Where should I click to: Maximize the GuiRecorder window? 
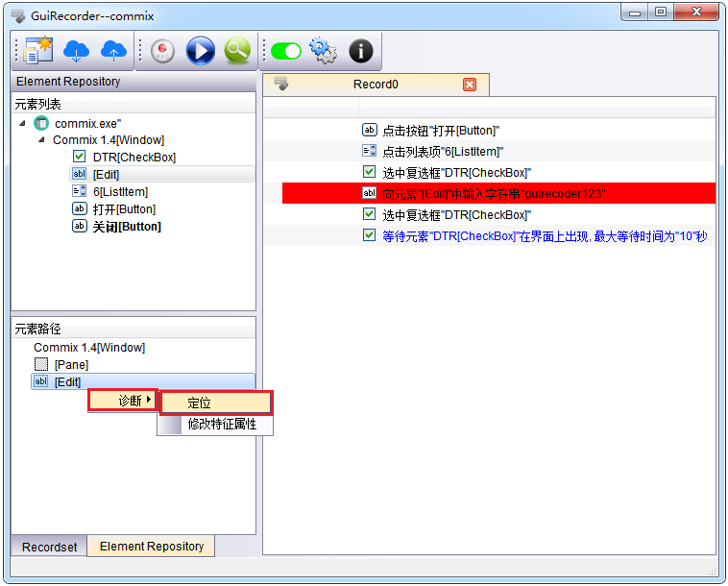click(x=661, y=12)
